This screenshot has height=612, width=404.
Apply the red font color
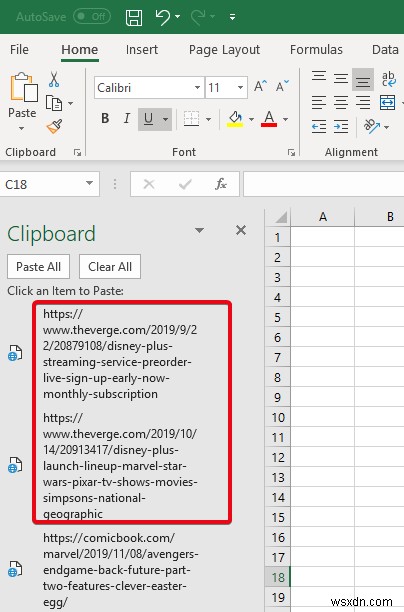(269, 119)
